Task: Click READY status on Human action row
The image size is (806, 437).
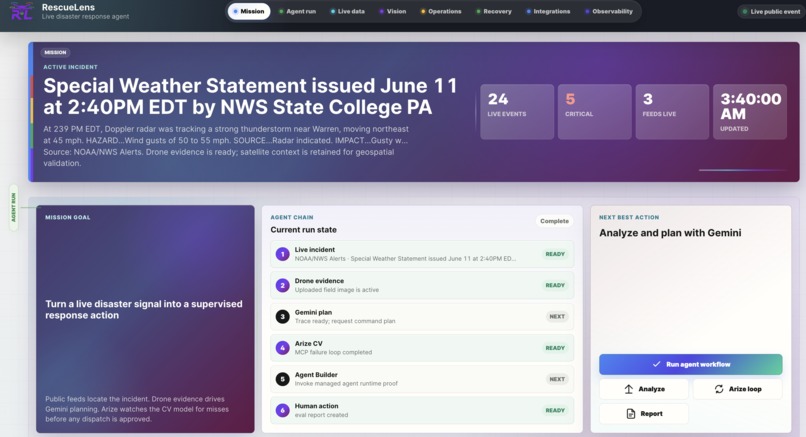Action: (555, 410)
